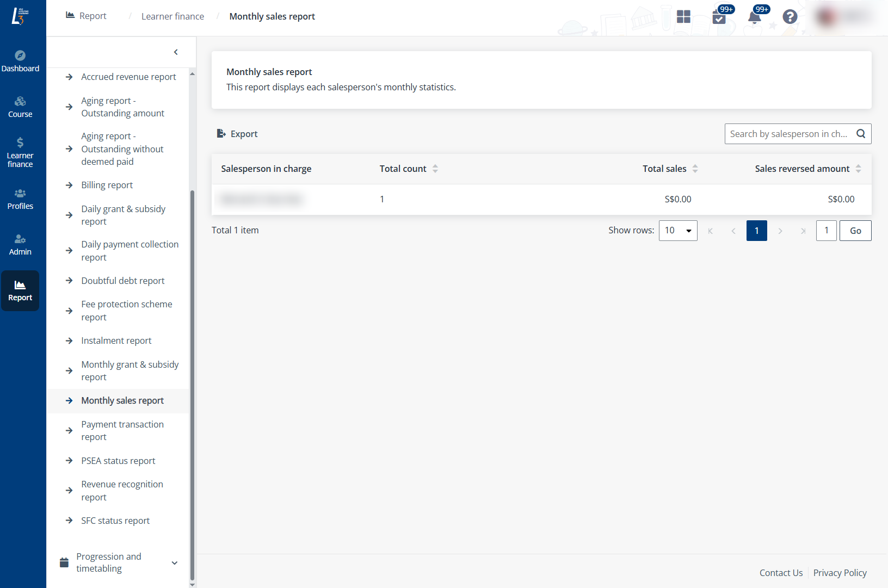Select Billing report from the list

point(107,185)
